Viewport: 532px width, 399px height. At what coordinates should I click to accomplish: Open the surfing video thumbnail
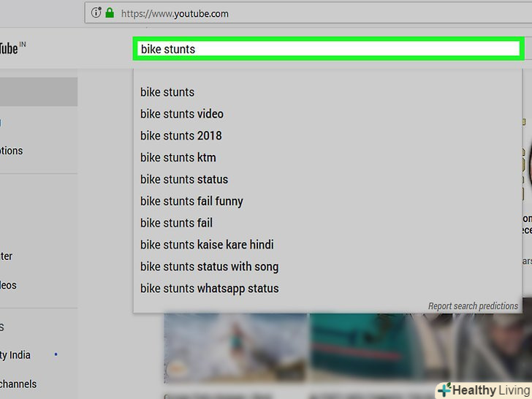236,348
